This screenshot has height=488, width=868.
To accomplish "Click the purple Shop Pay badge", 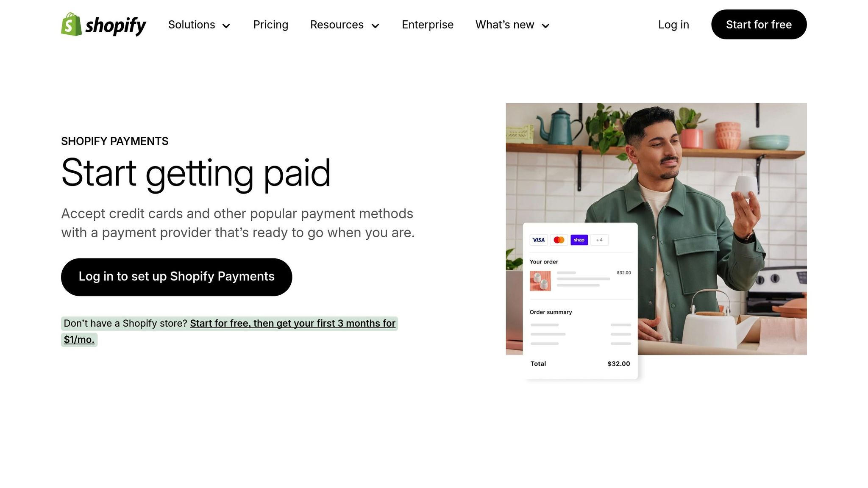I will pos(579,240).
